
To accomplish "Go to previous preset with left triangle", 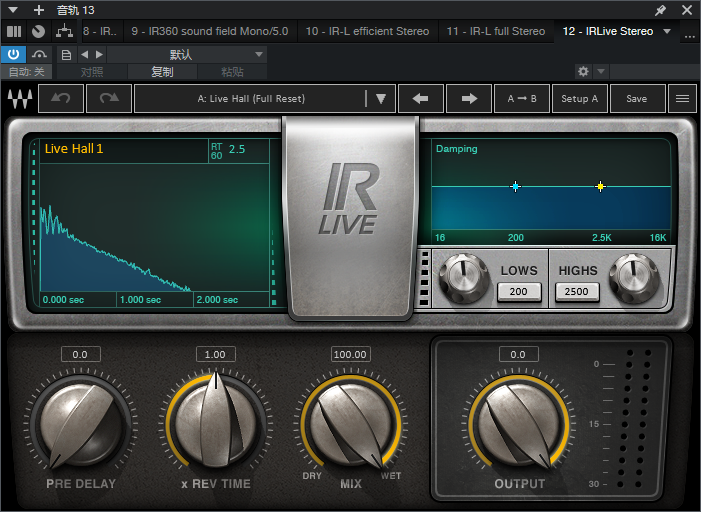I will (x=84, y=55).
